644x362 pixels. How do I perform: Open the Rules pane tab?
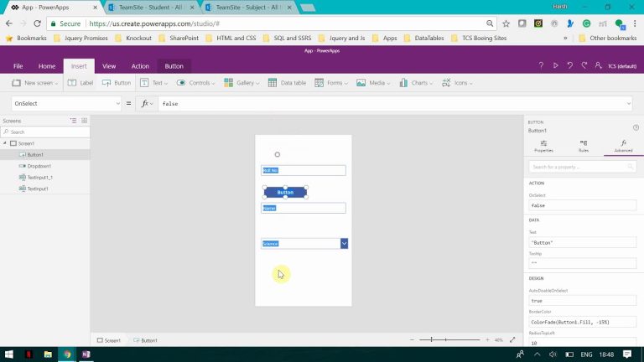(584, 146)
